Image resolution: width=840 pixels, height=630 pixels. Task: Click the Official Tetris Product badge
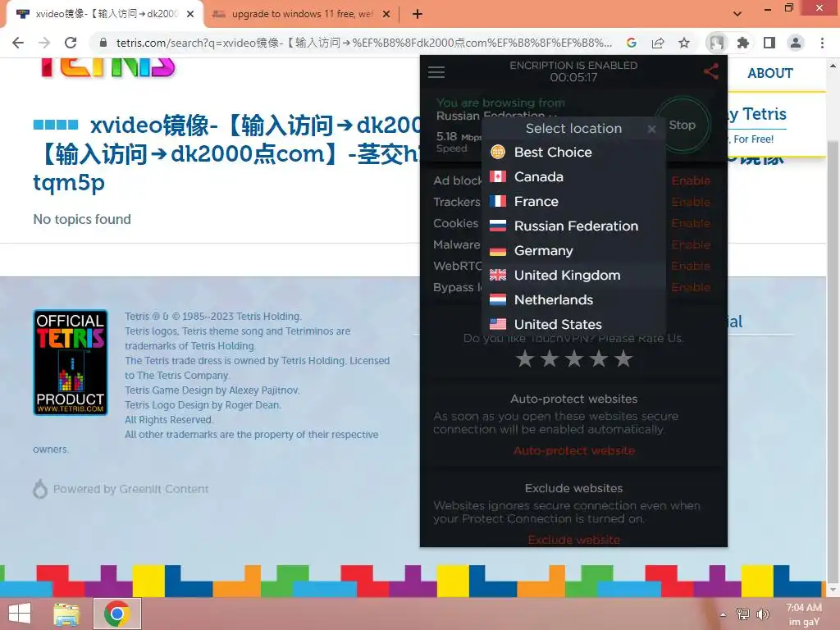[x=71, y=362]
